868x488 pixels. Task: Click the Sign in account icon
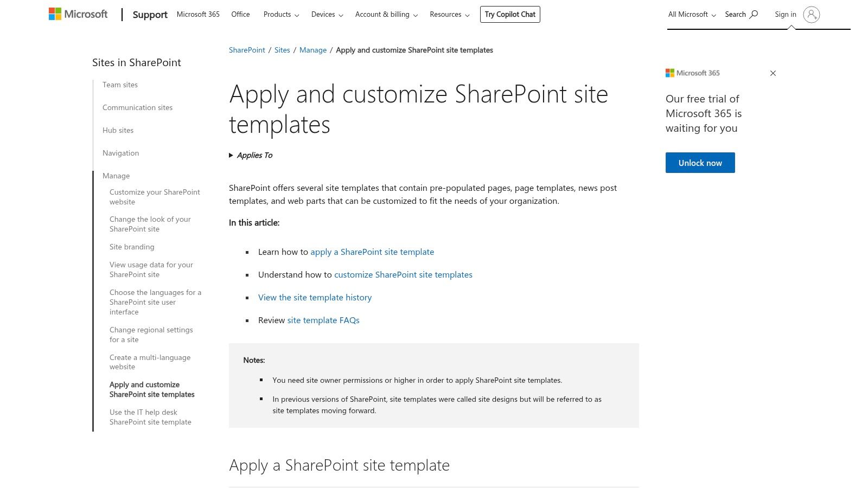[812, 15]
